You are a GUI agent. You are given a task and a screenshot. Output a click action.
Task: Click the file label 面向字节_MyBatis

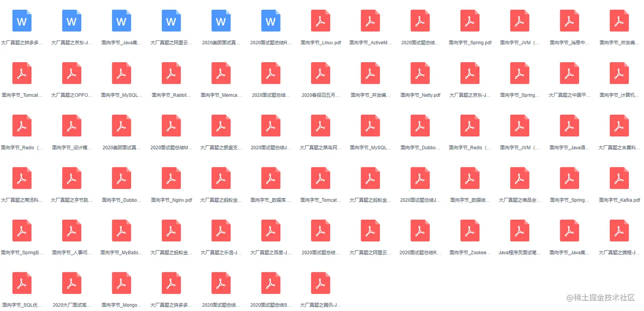121,253
